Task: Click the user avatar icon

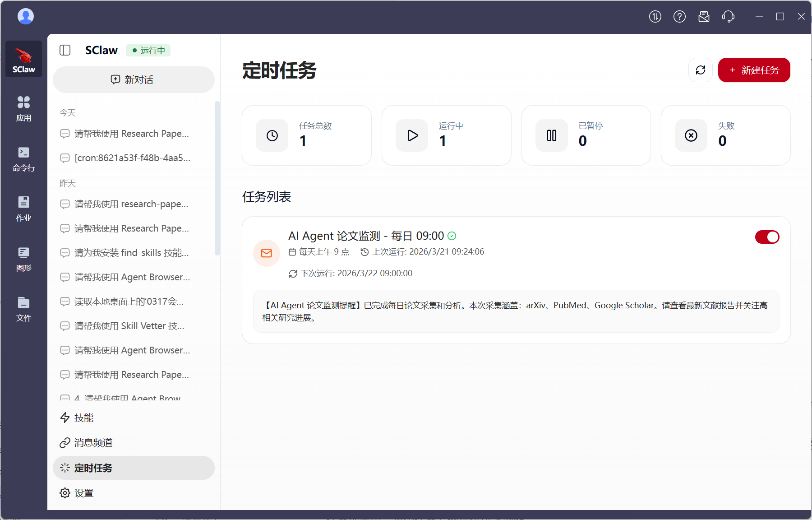Action: pyautogui.click(x=26, y=17)
